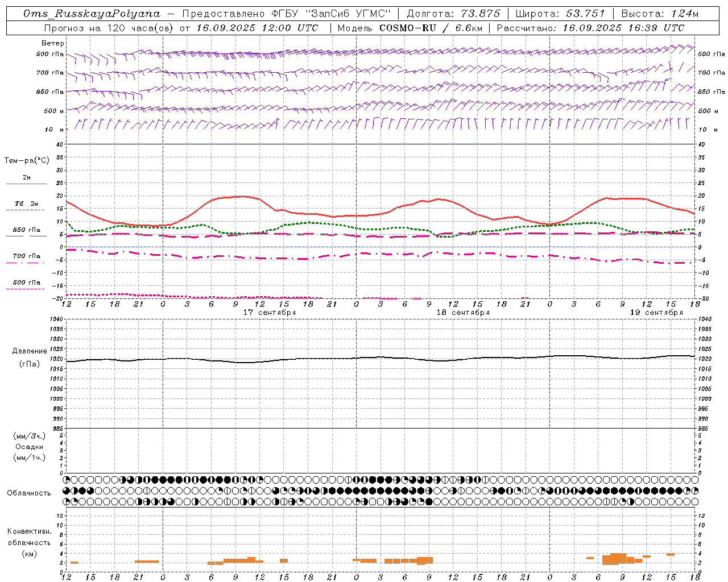Click the Ветер panel label

[x=52, y=43]
